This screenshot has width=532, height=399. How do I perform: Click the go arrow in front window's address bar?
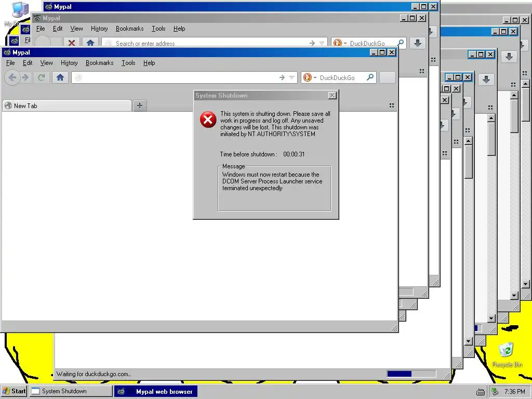(x=282, y=78)
